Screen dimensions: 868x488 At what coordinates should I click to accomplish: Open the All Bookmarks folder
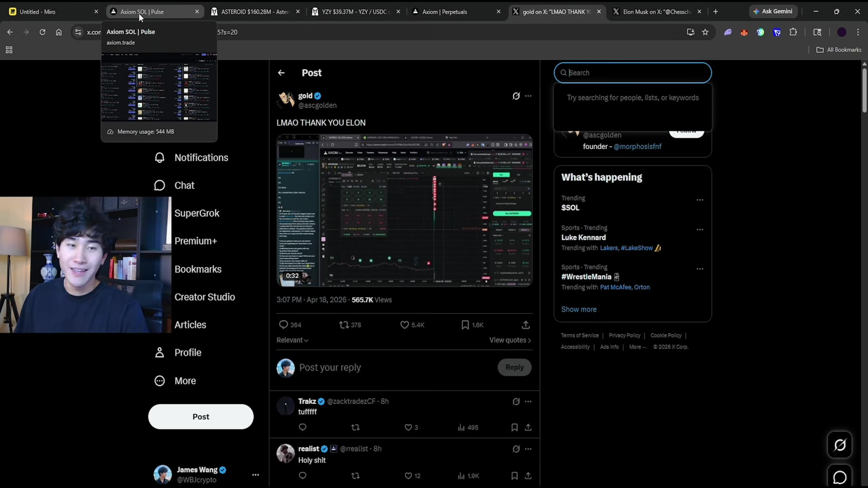(x=839, y=50)
